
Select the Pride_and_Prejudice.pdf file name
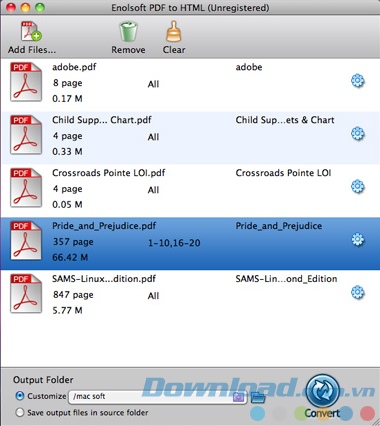click(x=104, y=226)
